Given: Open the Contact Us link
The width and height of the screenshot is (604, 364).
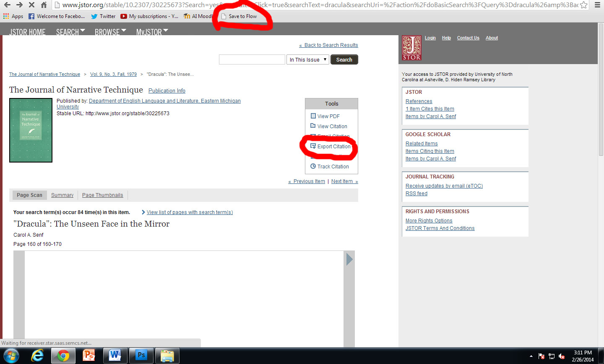Looking at the screenshot, I should (x=468, y=38).
